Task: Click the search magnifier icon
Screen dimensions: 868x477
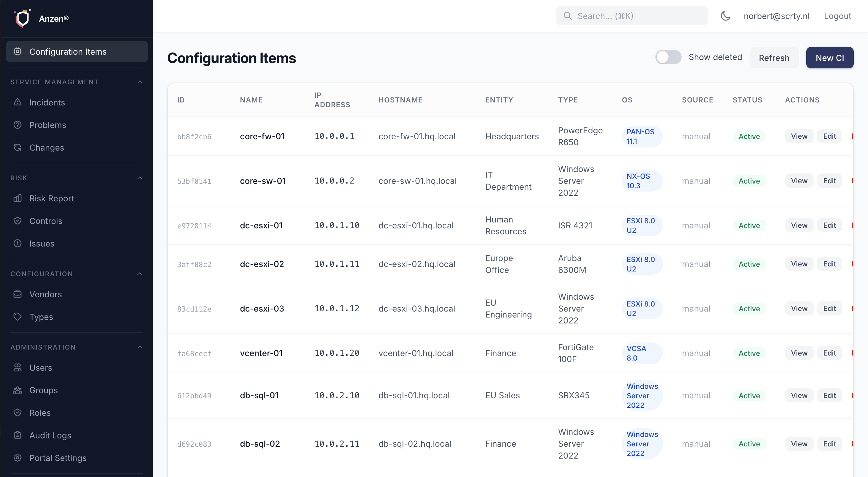Action: [x=568, y=15]
